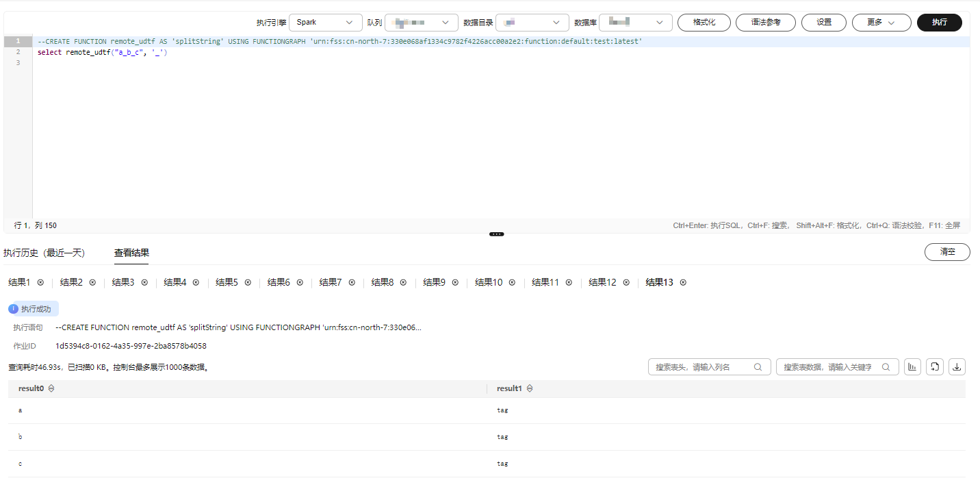This screenshot has height=500, width=980.
Task: Select the 结果13 result tab
Action: click(x=660, y=282)
